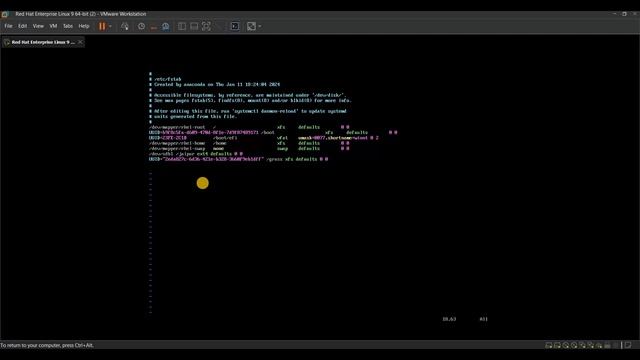Click the first hard disk status icon
This screenshot has height=360, width=640.
(549, 345)
